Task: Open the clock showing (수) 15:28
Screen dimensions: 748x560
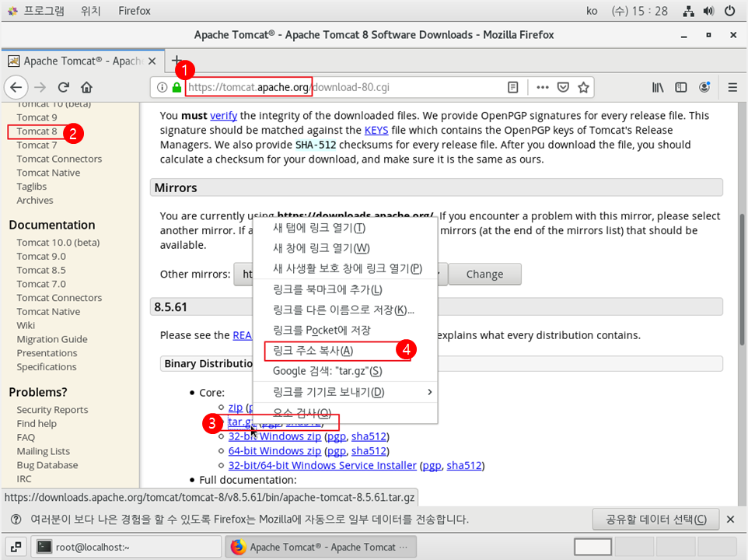Action: tap(640, 11)
